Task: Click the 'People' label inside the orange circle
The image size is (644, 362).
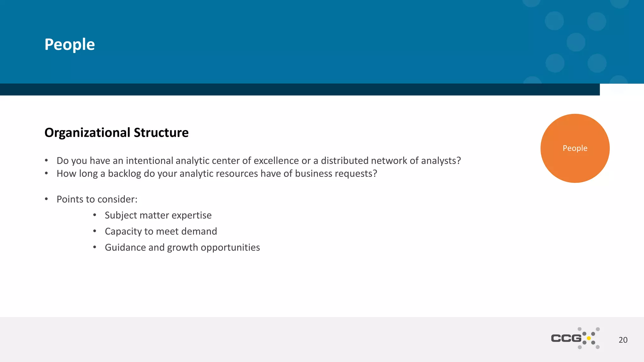Action: (575, 148)
